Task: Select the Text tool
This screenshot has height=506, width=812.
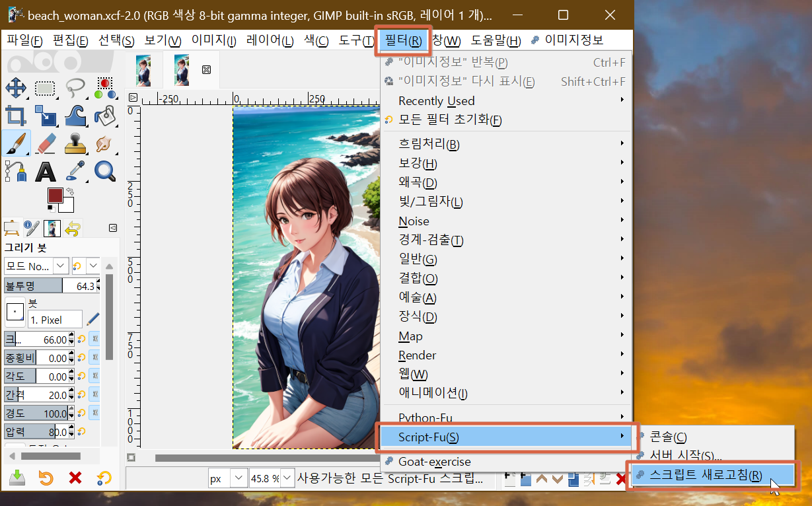Action: (45, 171)
